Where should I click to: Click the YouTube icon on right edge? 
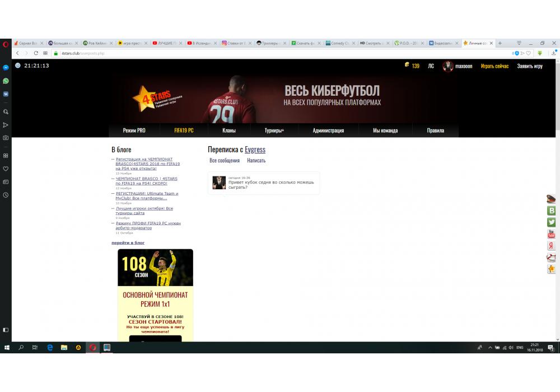click(551, 234)
